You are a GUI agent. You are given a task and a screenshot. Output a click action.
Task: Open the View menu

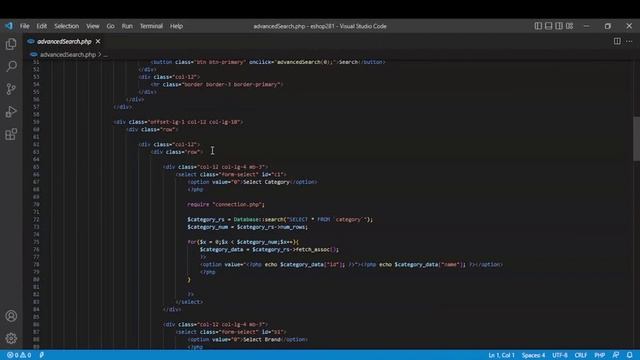[x=93, y=26]
